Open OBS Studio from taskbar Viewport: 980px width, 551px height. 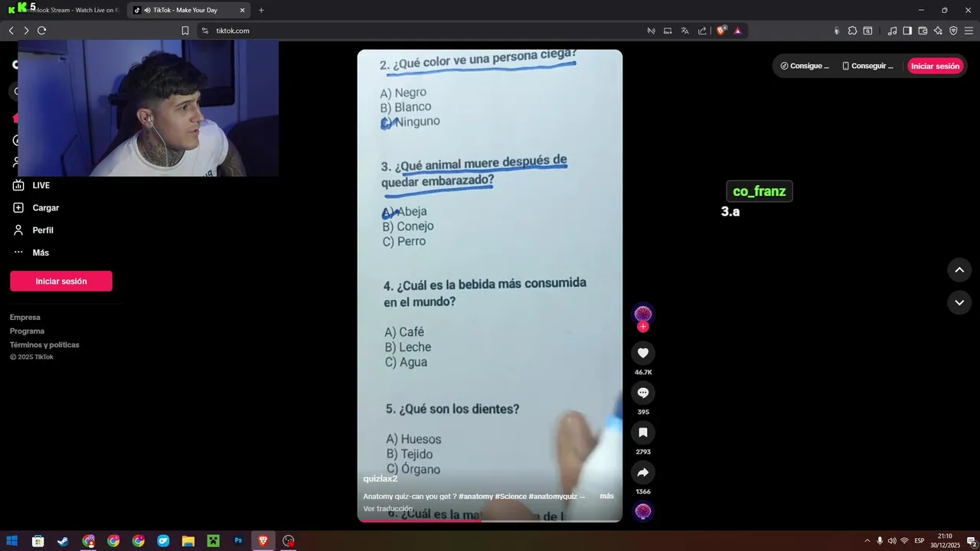pos(288,540)
